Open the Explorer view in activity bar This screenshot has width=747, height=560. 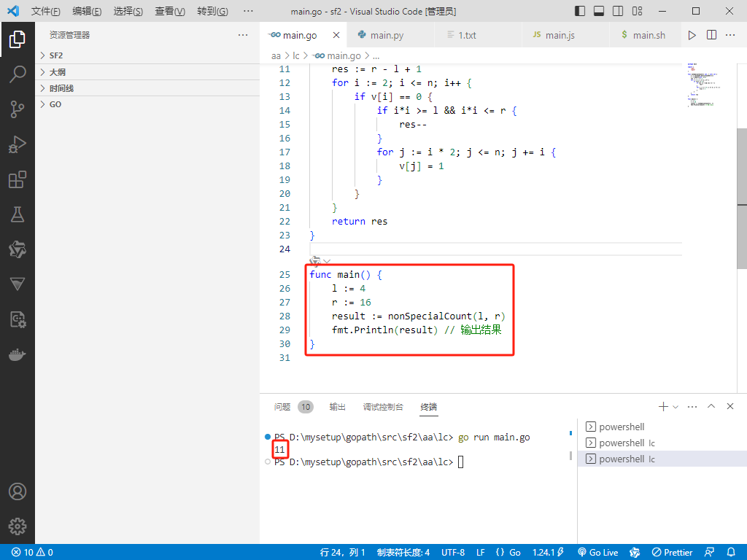pyautogui.click(x=18, y=39)
